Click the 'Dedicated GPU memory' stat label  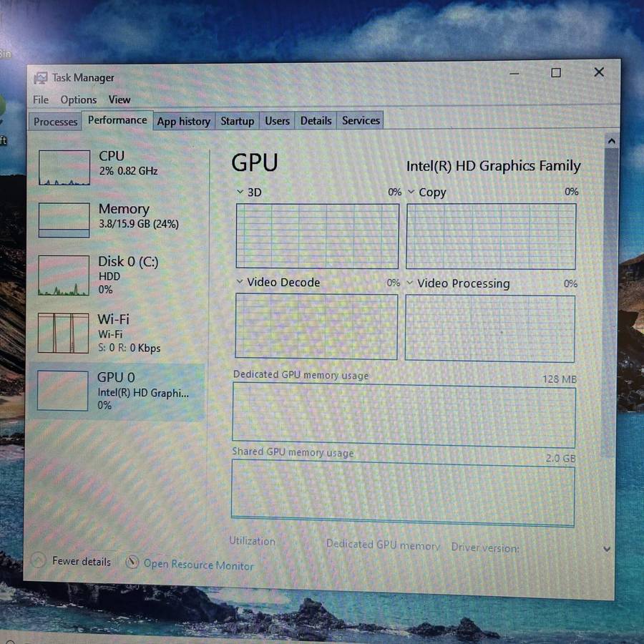383,545
